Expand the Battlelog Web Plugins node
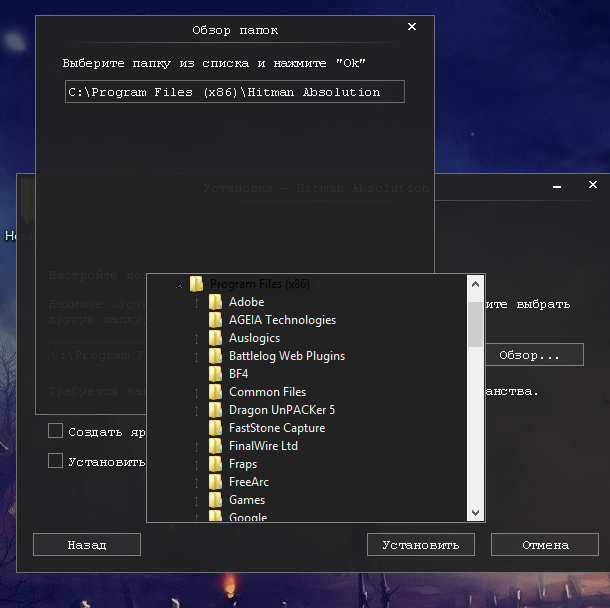 198,357
